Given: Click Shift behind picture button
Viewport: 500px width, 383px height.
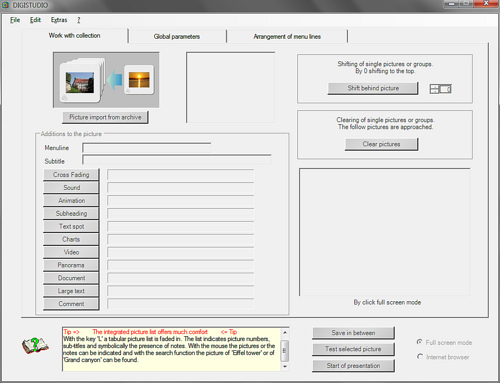Looking at the screenshot, I should (x=373, y=88).
